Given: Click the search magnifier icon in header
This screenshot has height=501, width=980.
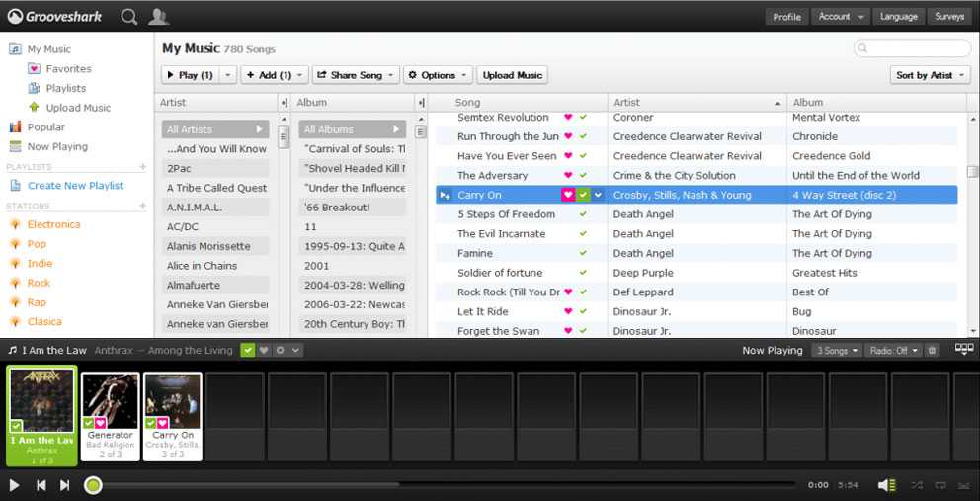Looking at the screenshot, I should pyautogui.click(x=129, y=16).
